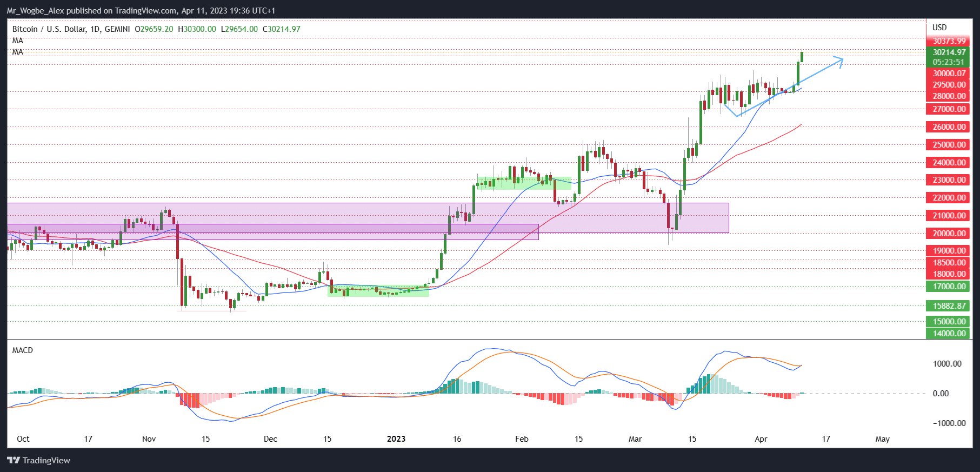Click the green 14000.00 price label

click(948, 334)
